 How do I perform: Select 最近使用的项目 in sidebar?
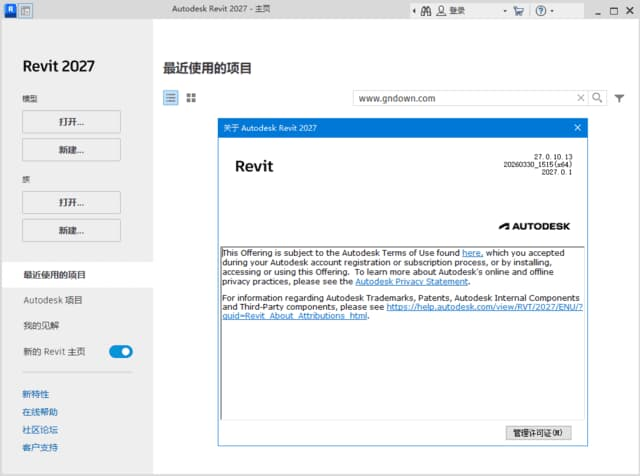(55, 275)
